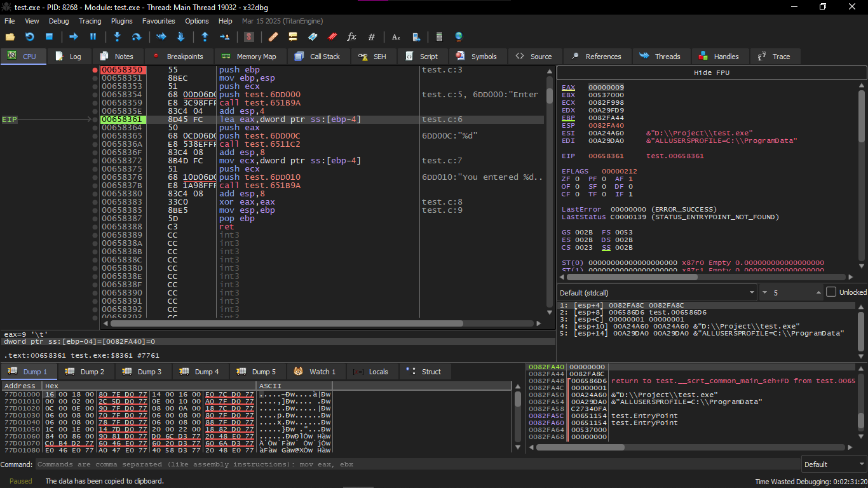Switch to the Watch 1 tab
Screen dimensions: 868x488
click(x=315, y=372)
